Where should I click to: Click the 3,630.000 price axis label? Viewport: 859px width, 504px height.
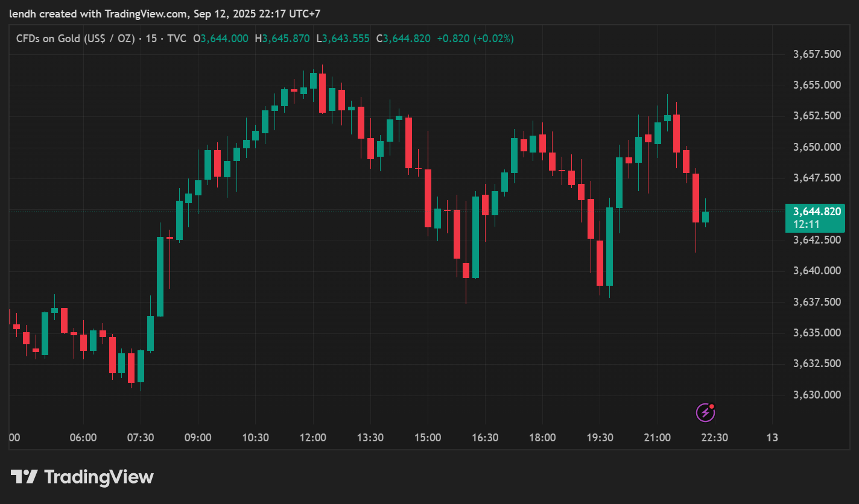coord(817,395)
